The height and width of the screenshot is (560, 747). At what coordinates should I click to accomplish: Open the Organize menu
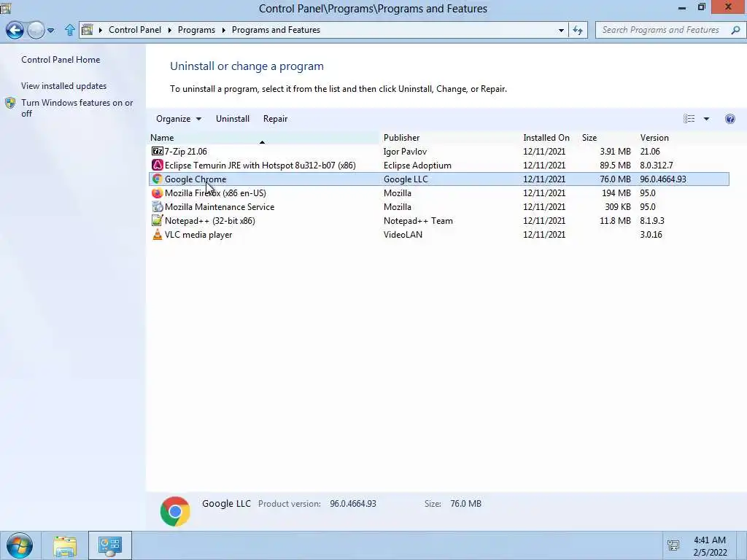tap(179, 119)
